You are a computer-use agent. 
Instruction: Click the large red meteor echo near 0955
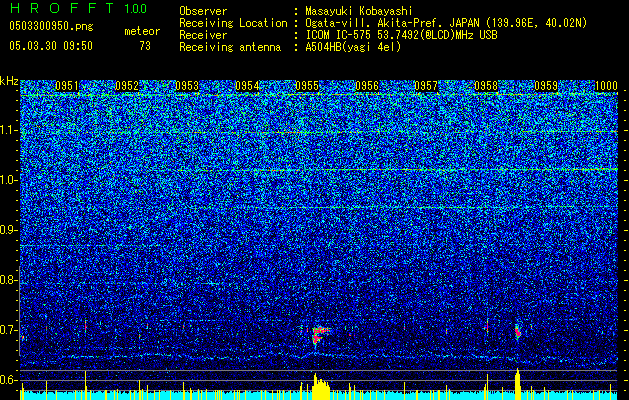pos(319,335)
